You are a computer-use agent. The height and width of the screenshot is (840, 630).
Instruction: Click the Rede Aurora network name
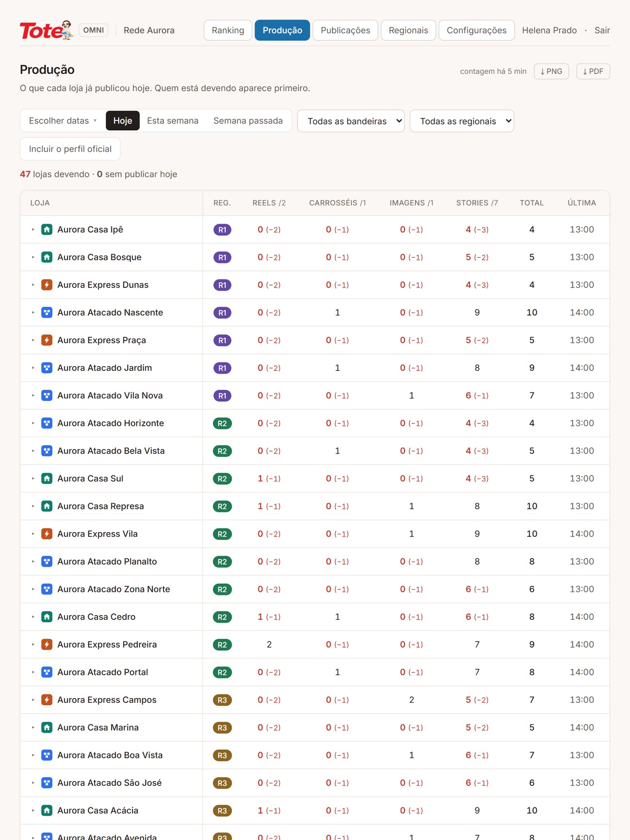tap(149, 30)
